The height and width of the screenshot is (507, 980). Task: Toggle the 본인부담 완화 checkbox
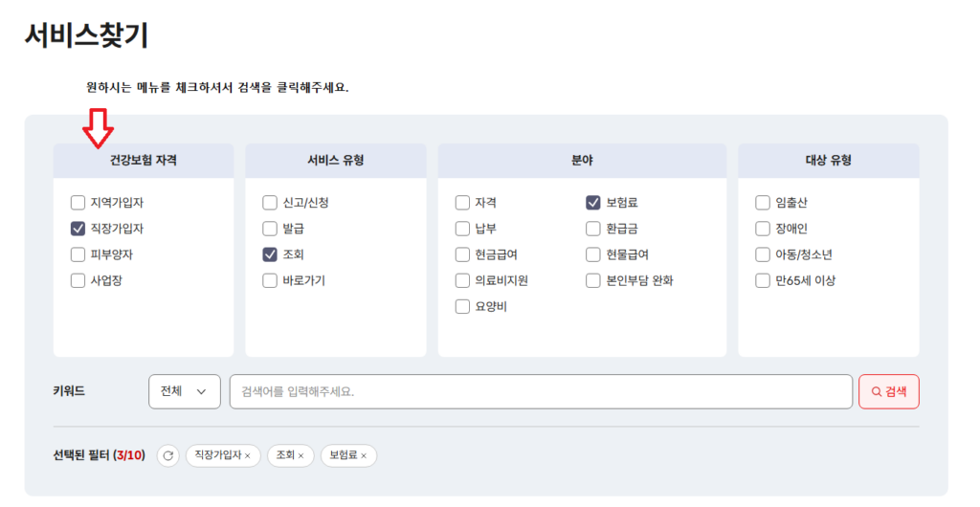(x=593, y=281)
